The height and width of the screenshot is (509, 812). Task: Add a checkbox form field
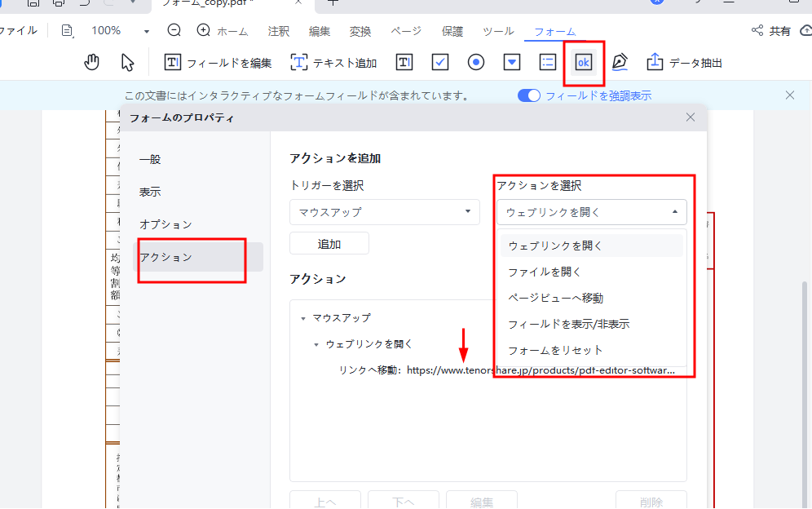439,61
